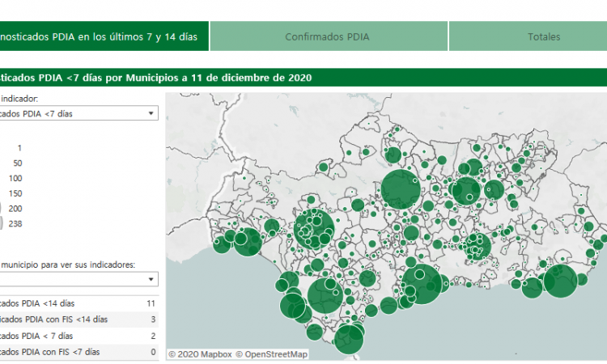Select the large bubble on the far east coast

click(x=560, y=281)
